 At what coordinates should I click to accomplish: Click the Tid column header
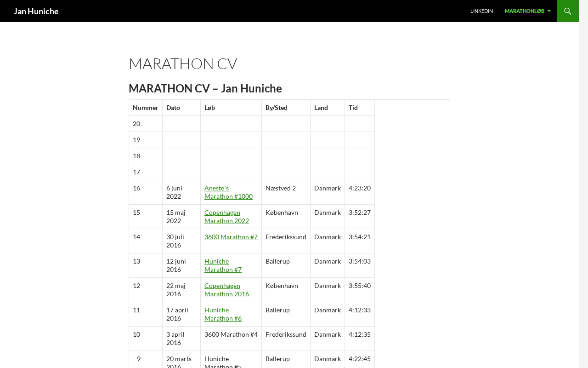click(353, 108)
